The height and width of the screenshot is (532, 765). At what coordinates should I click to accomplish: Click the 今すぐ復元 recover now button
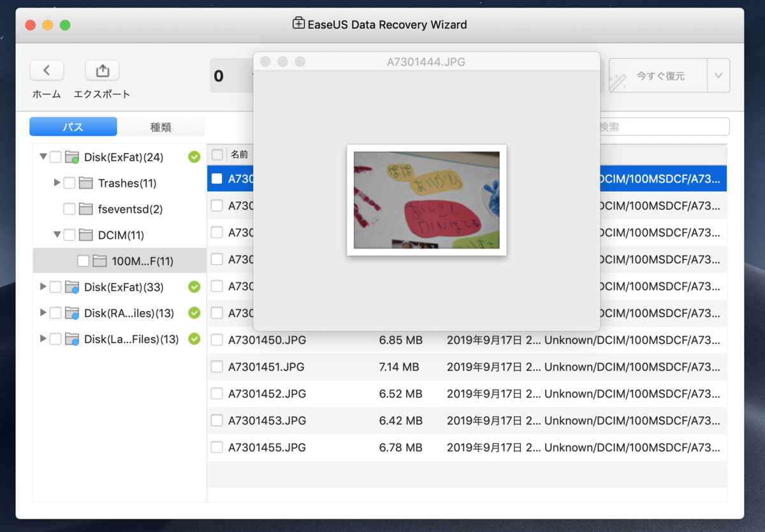[x=658, y=76]
